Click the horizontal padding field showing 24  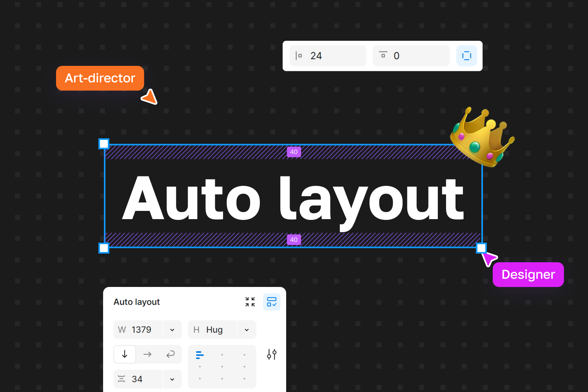click(328, 56)
